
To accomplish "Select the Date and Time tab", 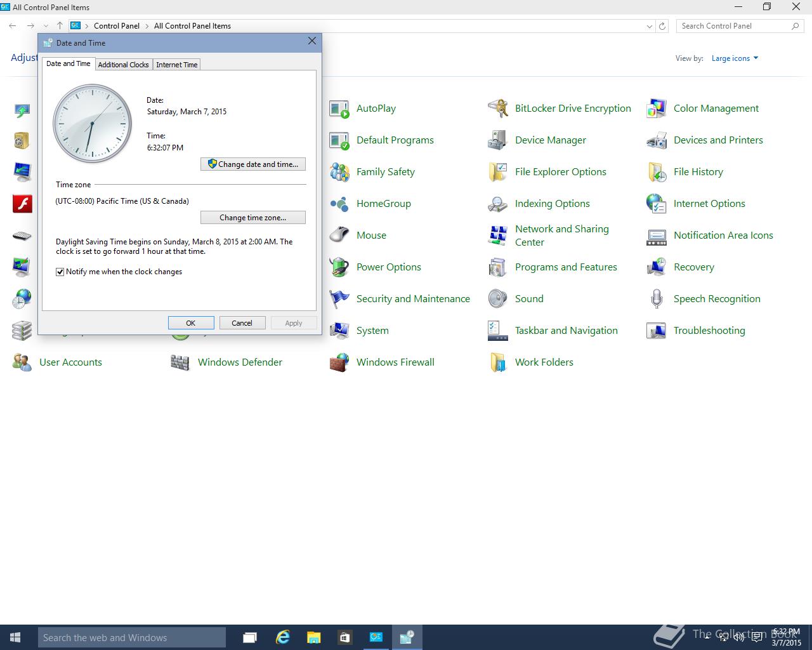I will tap(69, 63).
